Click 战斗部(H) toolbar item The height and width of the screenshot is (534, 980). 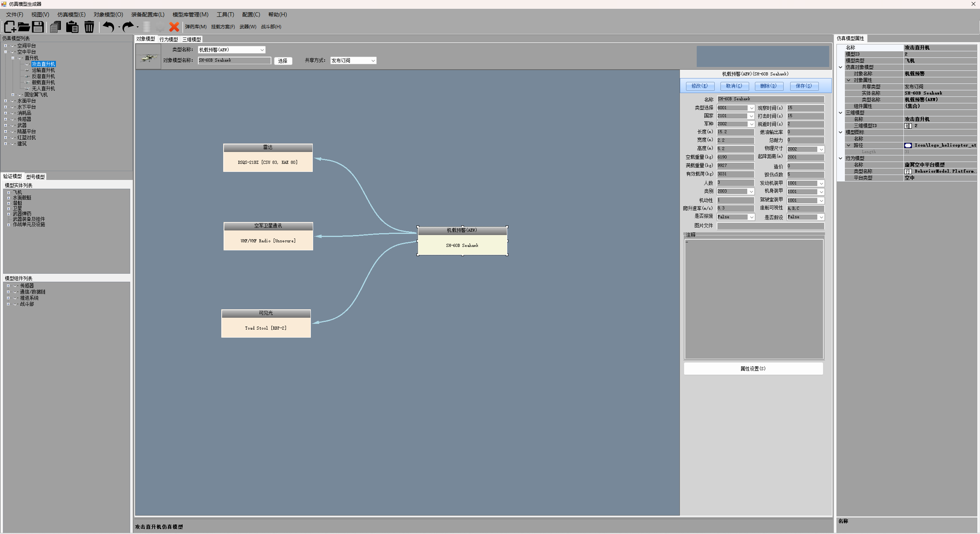(271, 27)
